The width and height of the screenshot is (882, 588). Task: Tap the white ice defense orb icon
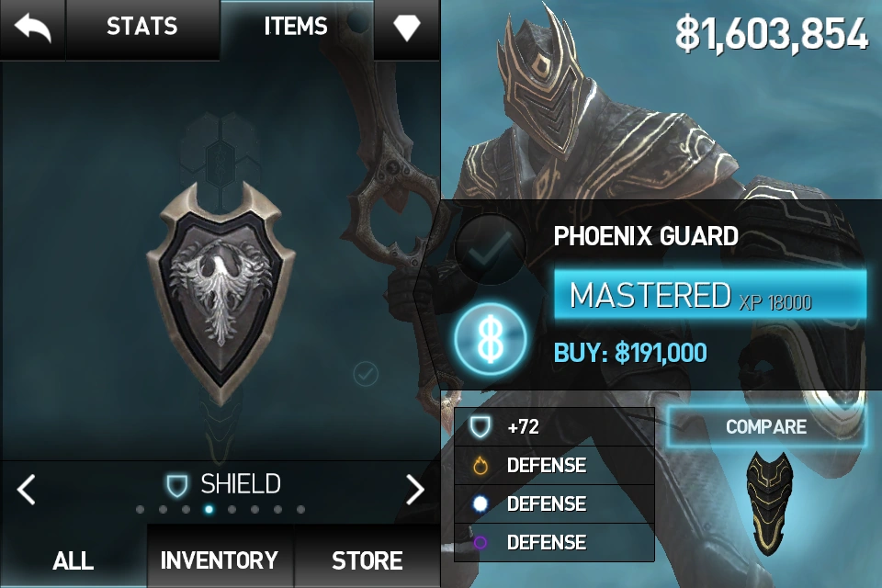(480, 503)
